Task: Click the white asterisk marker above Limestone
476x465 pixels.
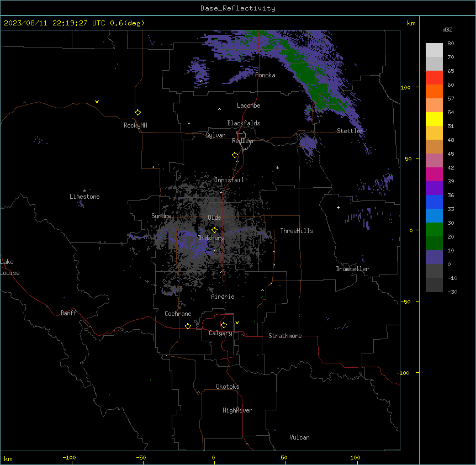Action: point(84,191)
